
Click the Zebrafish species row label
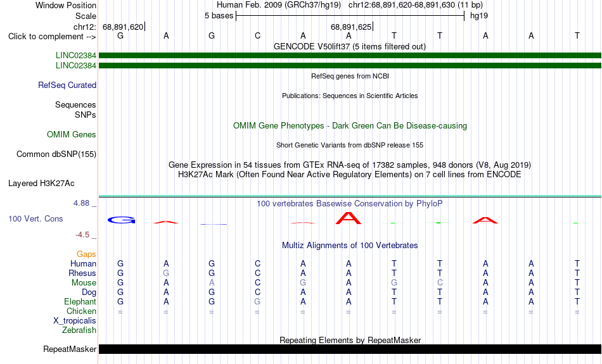pyautogui.click(x=79, y=330)
